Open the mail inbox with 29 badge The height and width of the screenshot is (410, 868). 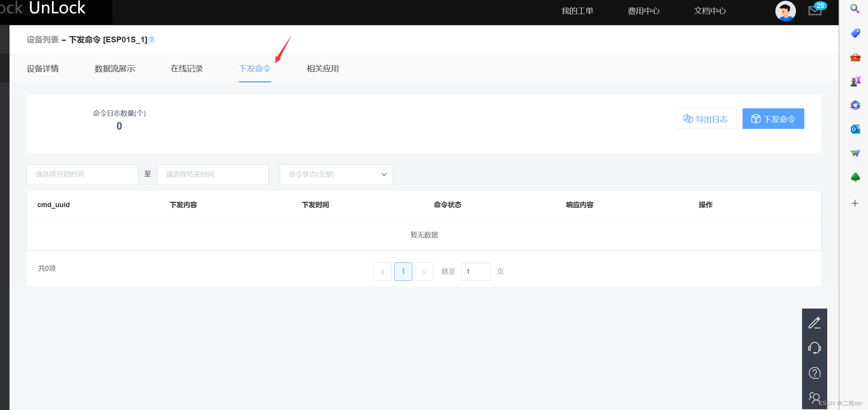tap(815, 10)
